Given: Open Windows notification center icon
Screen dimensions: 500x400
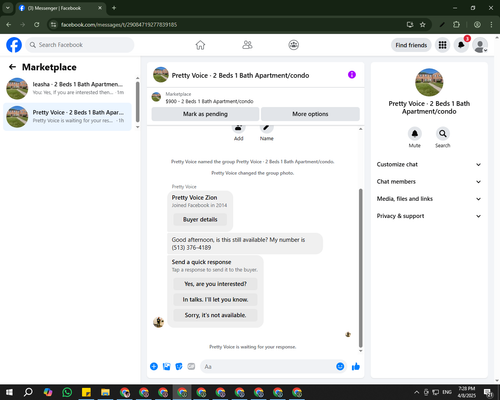Looking at the screenshot, I should (489, 392).
